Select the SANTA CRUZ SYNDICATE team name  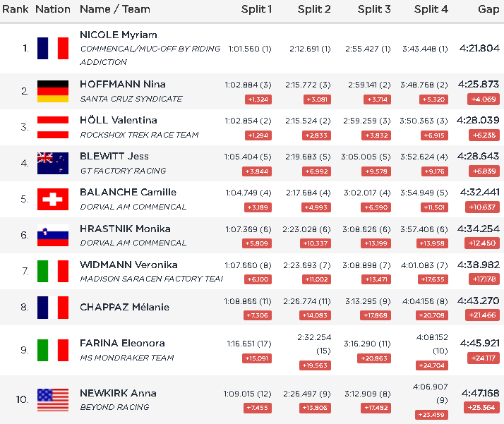point(131,99)
